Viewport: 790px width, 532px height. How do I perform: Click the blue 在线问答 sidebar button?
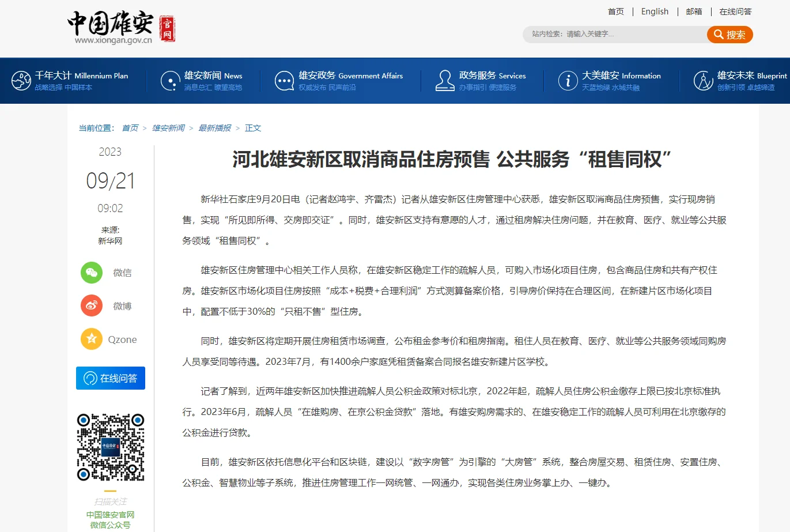coord(111,378)
